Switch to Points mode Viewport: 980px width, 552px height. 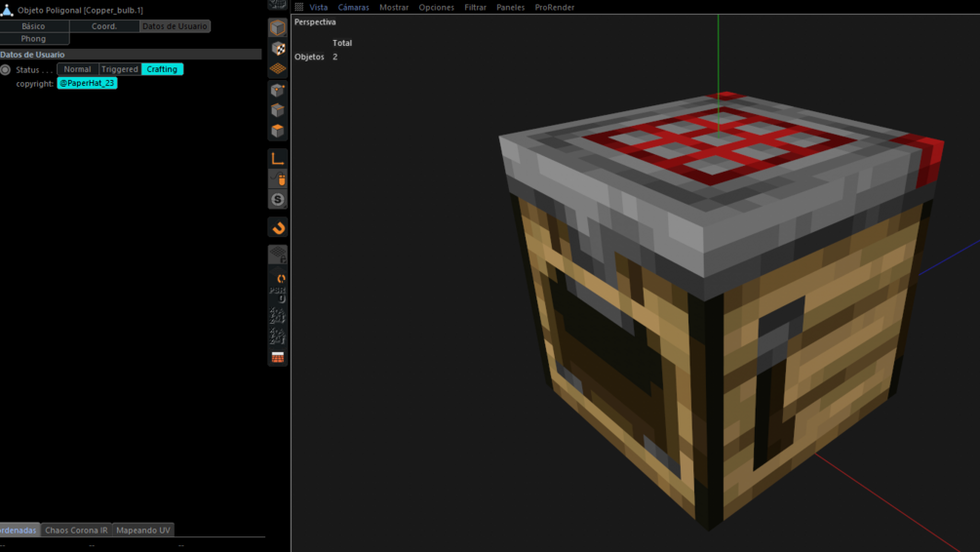[x=278, y=90]
